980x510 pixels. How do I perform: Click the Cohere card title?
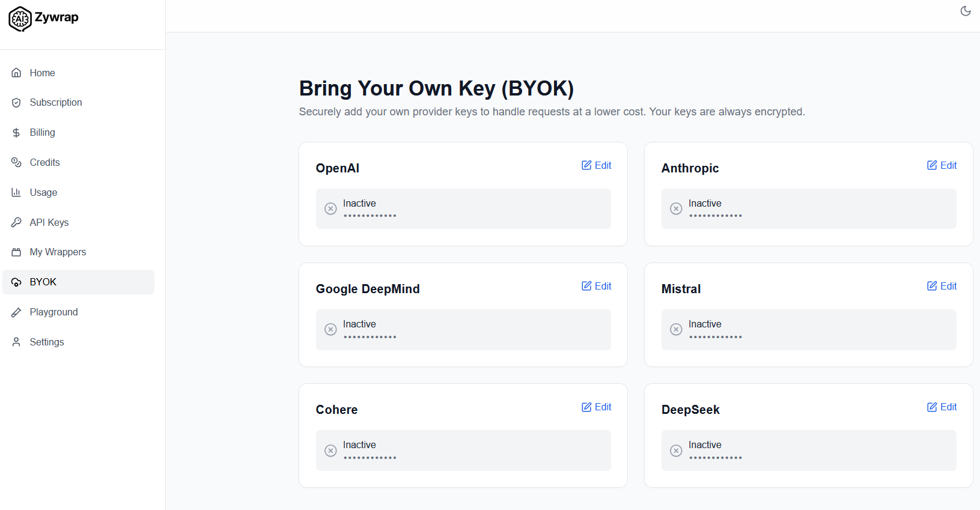point(336,410)
